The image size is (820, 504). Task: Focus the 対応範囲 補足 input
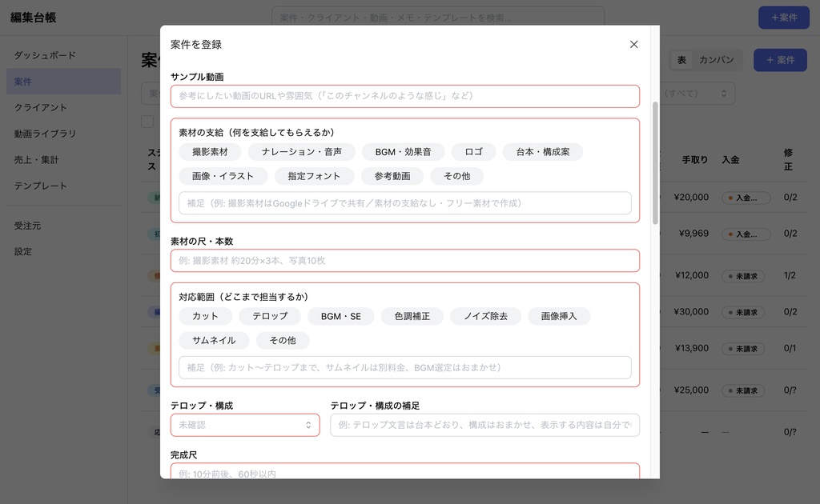pyautogui.click(x=404, y=368)
